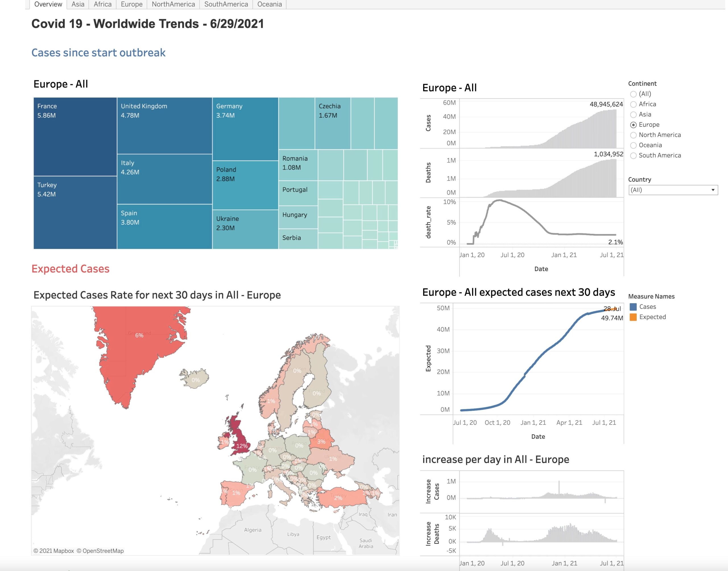This screenshot has width=728, height=571.
Task: Click the blue Cases legend swatch
Action: (633, 307)
